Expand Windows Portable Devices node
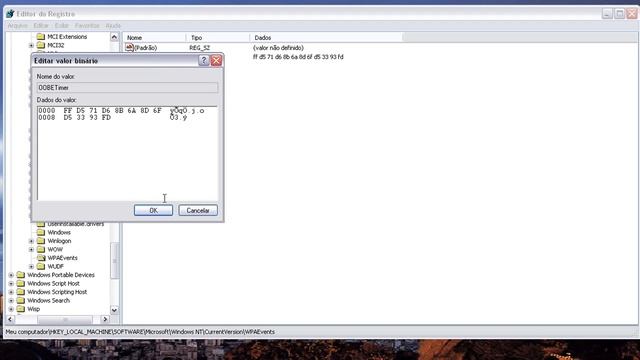 11,275
